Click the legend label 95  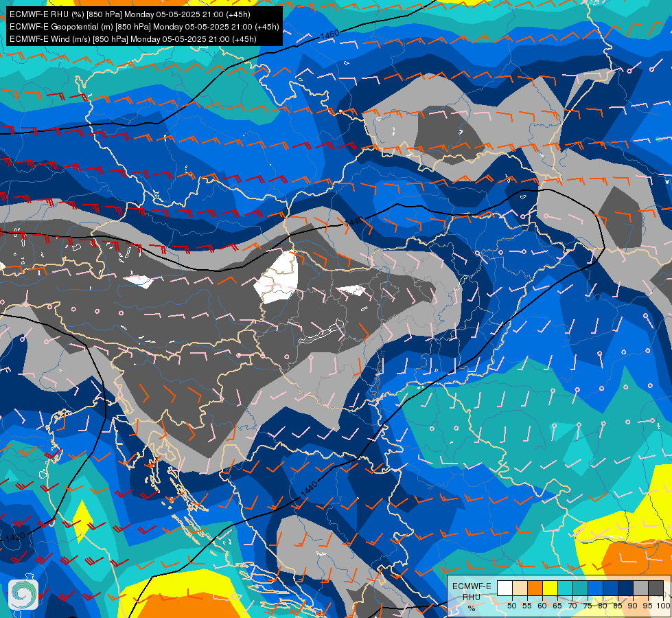648,606
